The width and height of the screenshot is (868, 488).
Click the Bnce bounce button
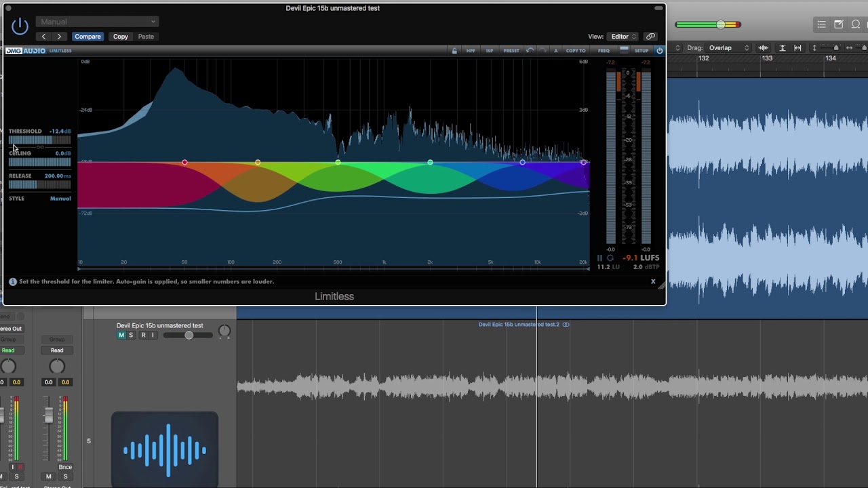(65, 467)
